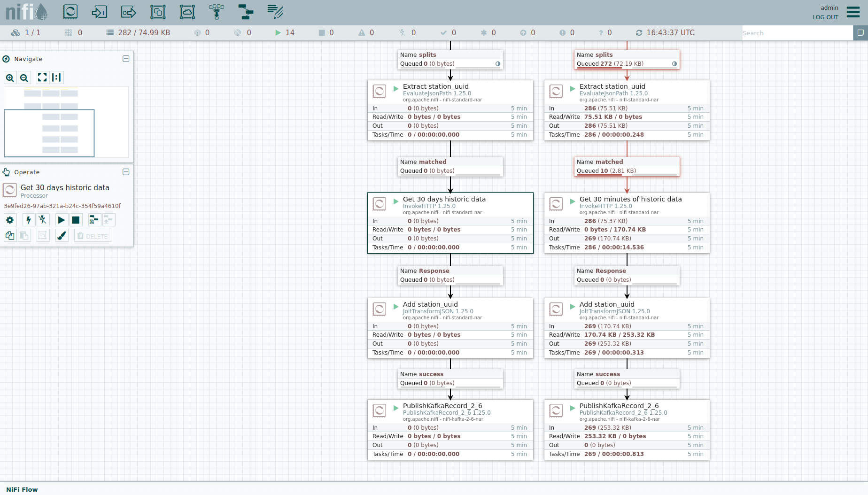The height and width of the screenshot is (495, 868).
Task: Click the Output Port toolbar icon
Action: point(128,12)
